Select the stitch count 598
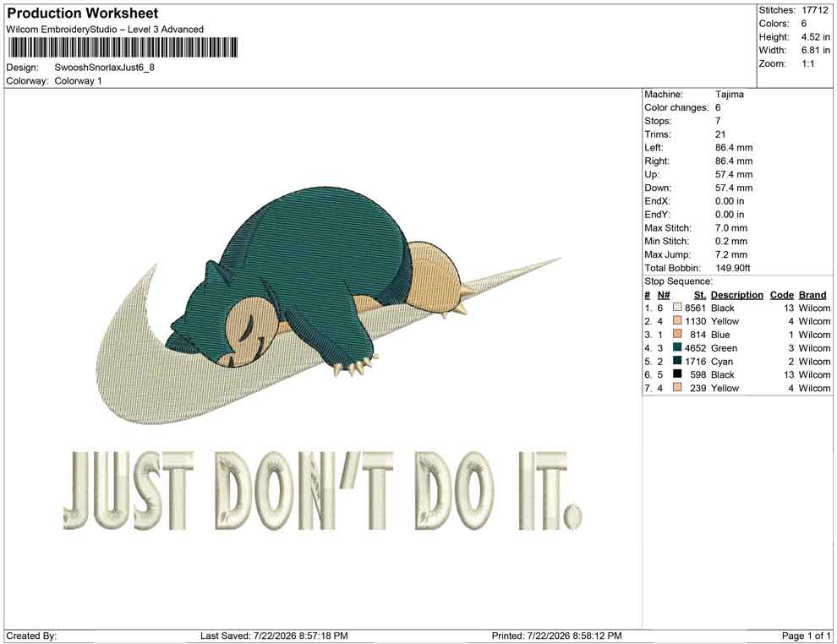Screen dimensions: 837x644 point(697,374)
